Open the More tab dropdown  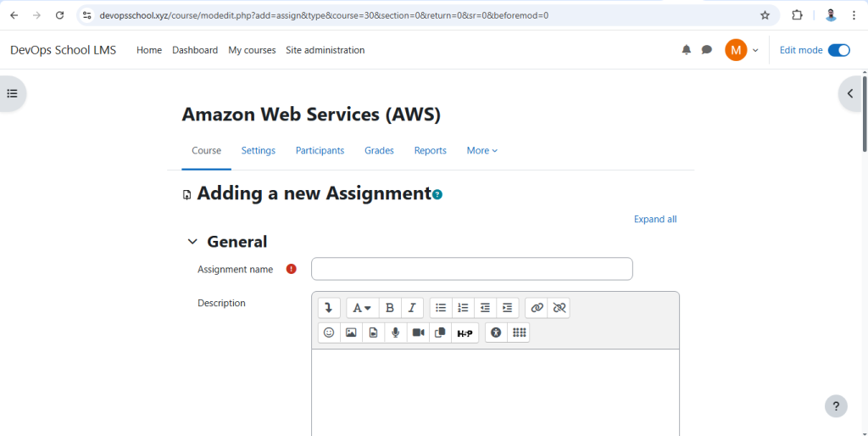482,151
